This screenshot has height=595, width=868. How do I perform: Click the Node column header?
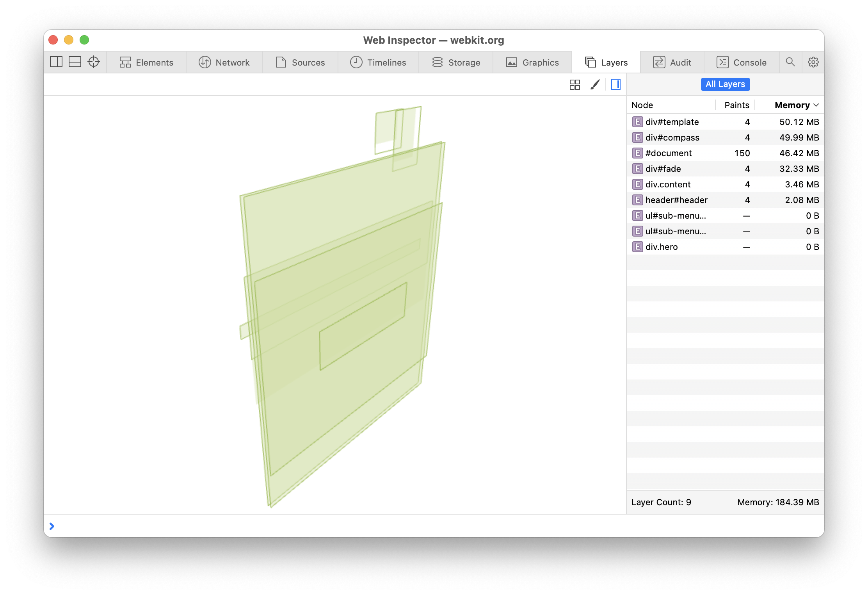[642, 105]
